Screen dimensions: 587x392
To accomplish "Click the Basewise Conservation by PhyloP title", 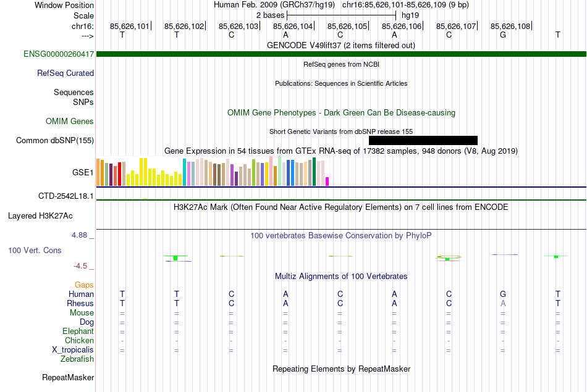I will (341, 236).
